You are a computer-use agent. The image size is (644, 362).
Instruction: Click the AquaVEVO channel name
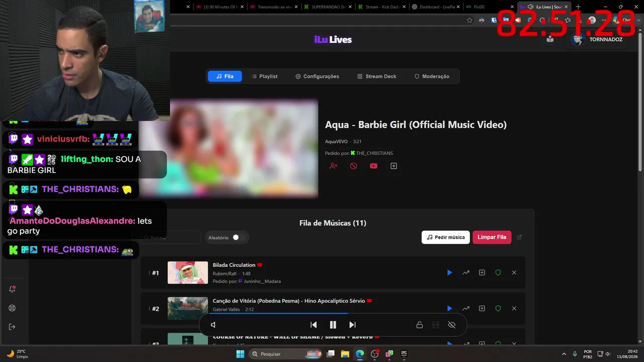[x=336, y=142]
